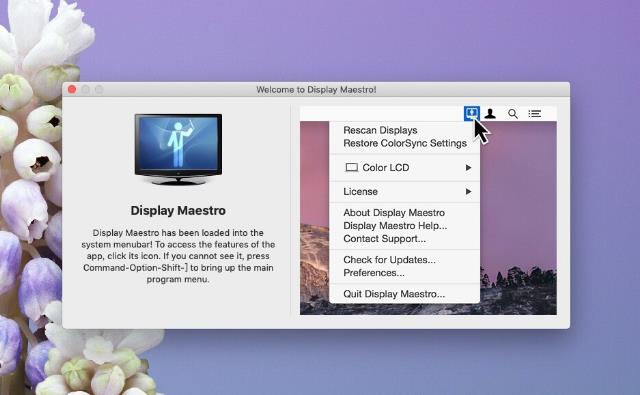Click the Display Maestro monitor app icon
Viewport: 640px width, 395px height.
pyautogui.click(x=178, y=149)
